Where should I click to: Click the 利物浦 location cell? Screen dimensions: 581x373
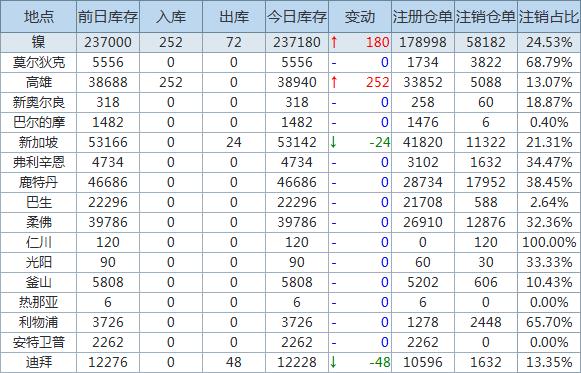39,322
